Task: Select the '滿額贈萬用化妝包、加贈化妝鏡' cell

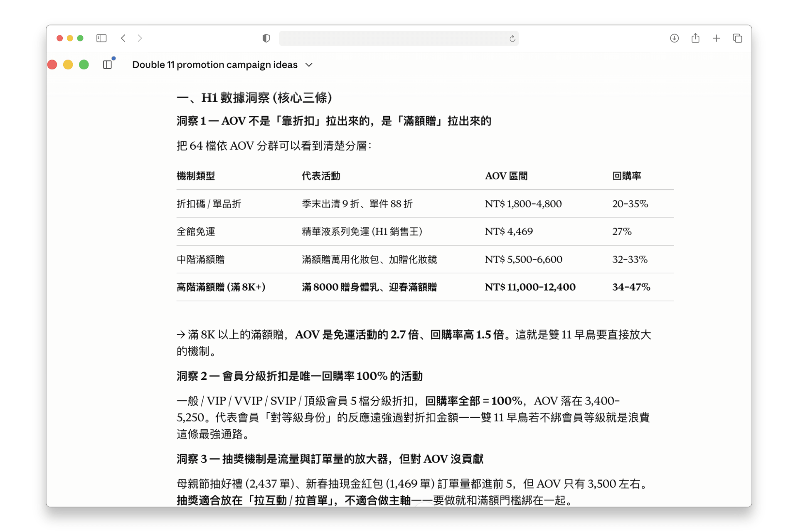Action: click(369, 259)
